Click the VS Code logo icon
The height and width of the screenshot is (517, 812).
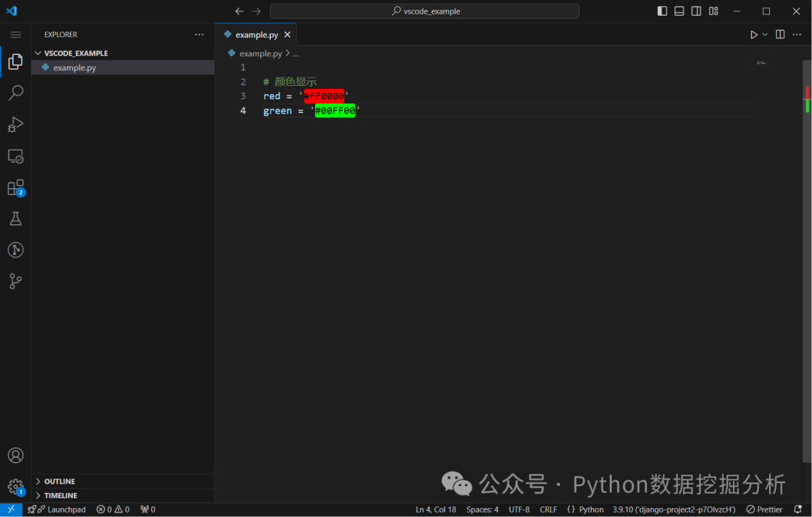tap(11, 11)
